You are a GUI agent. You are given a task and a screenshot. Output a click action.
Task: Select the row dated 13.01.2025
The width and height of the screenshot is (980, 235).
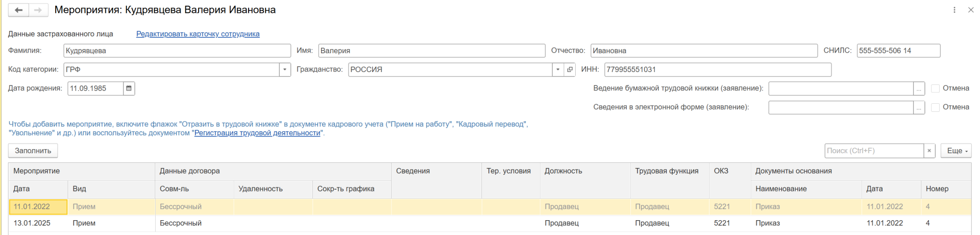click(x=32, y=223)
